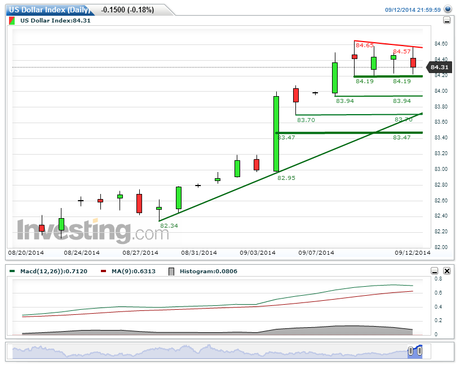Screen dimensions: 460x366
Task: Click the 82.34 trendline start label
Action: click(169, 226)
